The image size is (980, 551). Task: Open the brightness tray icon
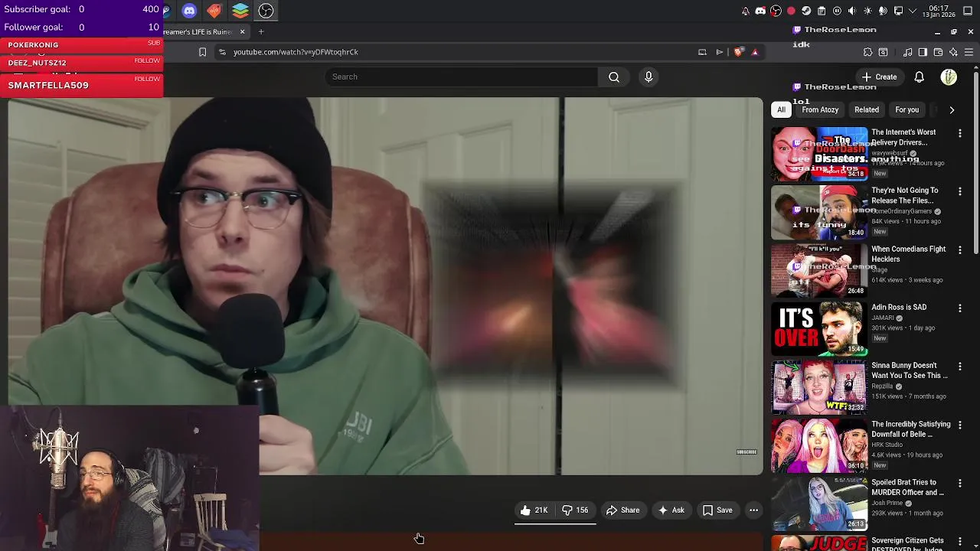867,11
